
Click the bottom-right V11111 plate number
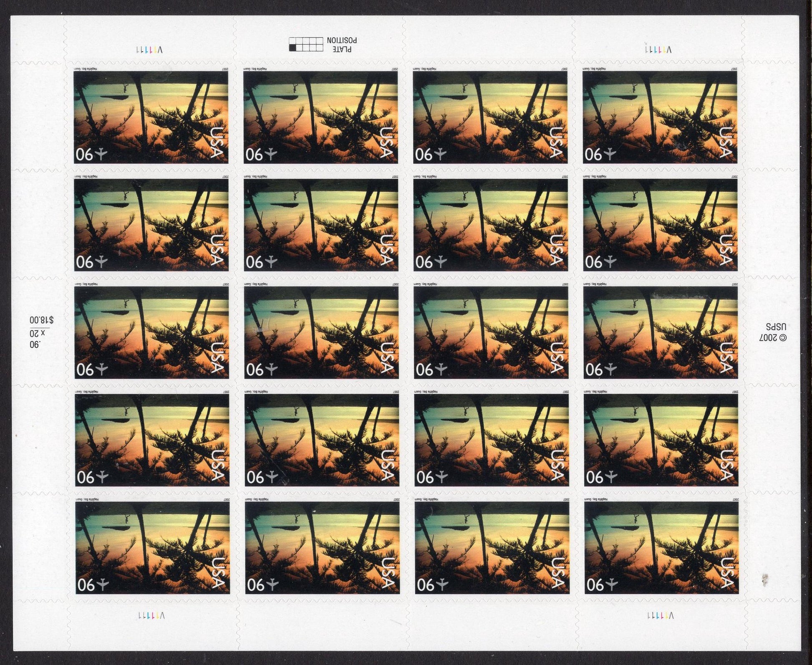[661, 615]
